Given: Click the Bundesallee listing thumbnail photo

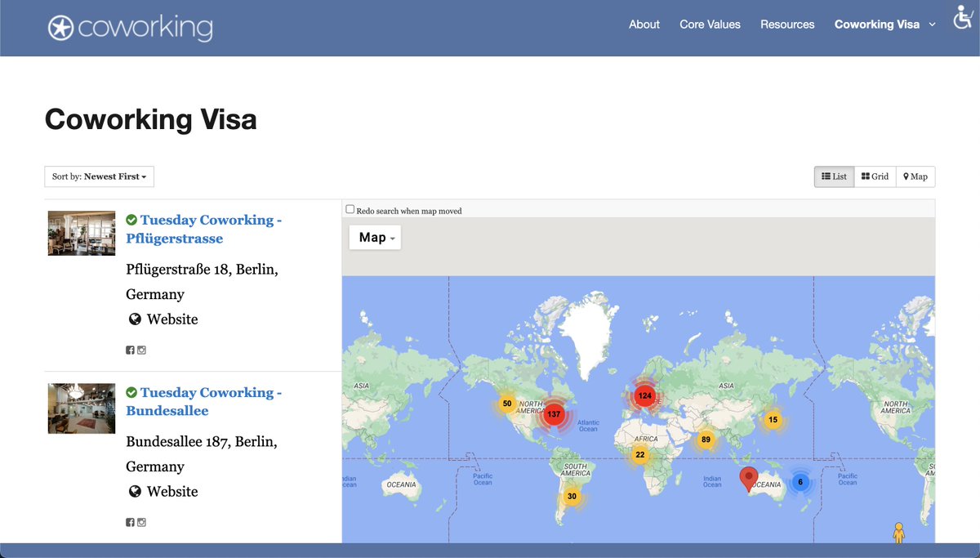Looking at the screenshot, I should click(82, 408).
